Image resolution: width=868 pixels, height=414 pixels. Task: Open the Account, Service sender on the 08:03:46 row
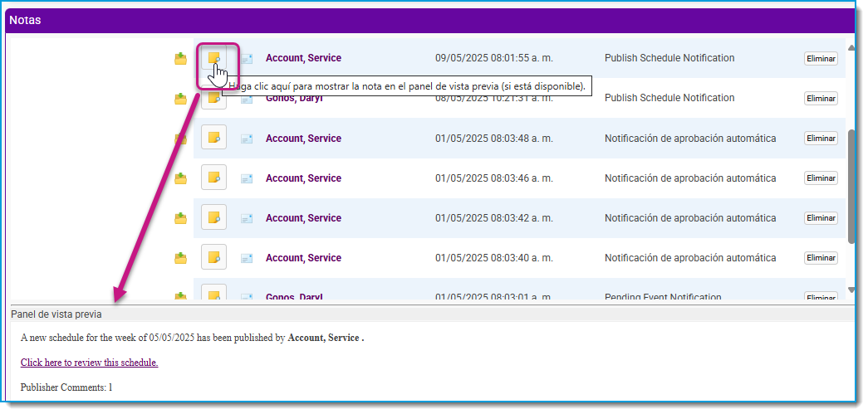(x=303, y=178)
